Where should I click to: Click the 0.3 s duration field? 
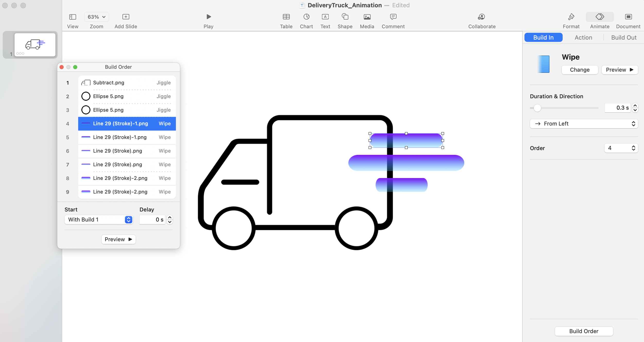pos(617,108)
